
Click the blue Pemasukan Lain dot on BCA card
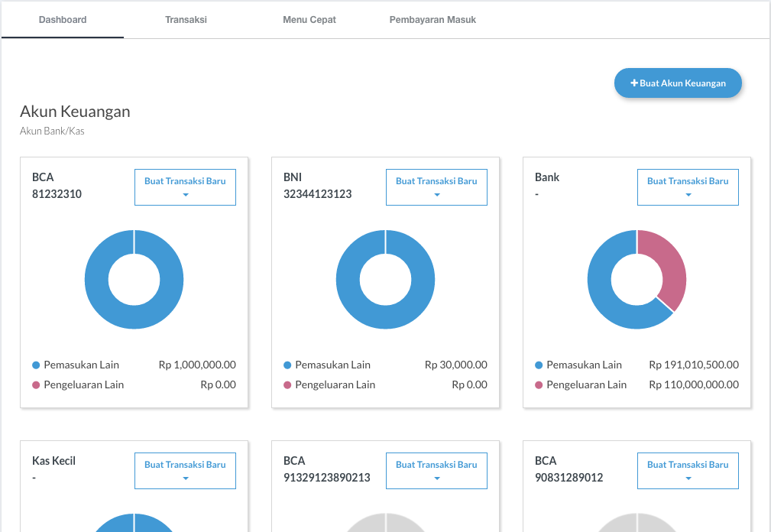pyautogui.click(x=36, y=365)
